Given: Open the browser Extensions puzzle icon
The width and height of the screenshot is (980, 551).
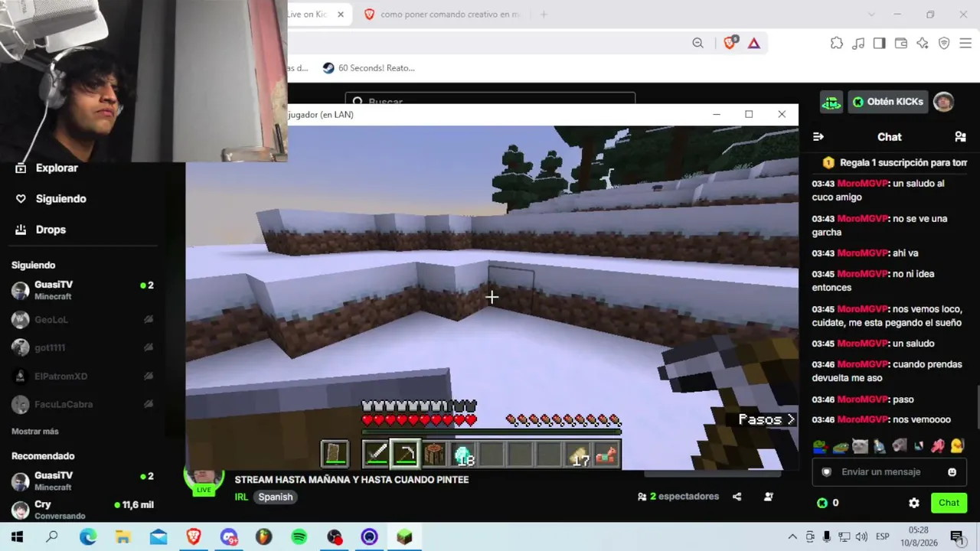Looking at the screenshot, I should point(837,44).
